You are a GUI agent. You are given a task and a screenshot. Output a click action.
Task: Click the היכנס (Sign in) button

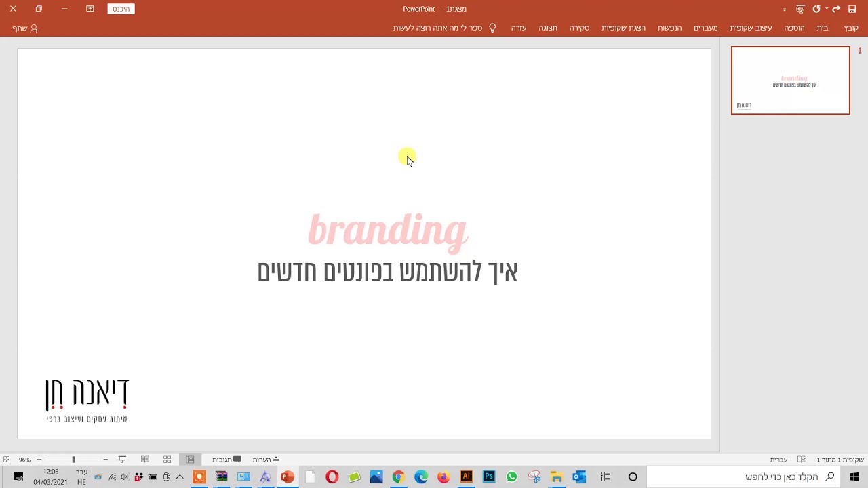click(121, 9)
